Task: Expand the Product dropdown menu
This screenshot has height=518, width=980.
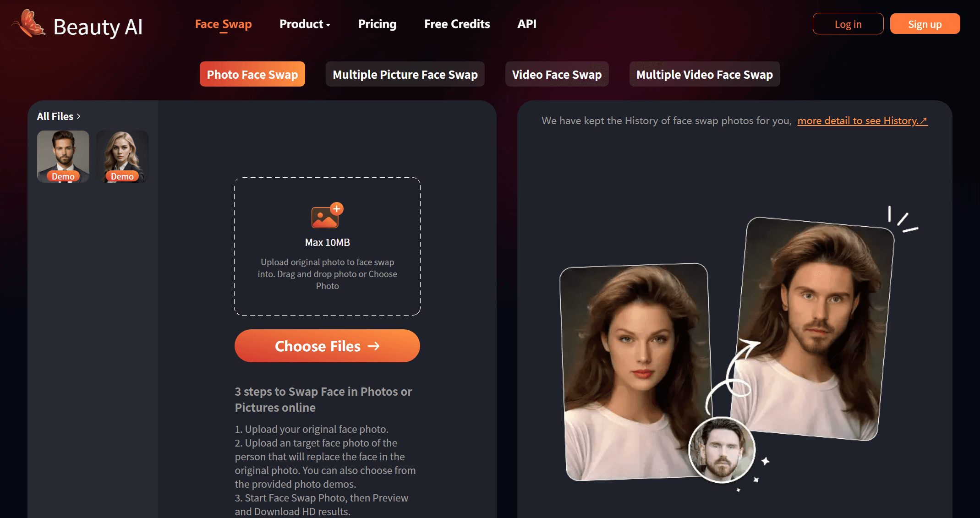Action: coord(305,24)
